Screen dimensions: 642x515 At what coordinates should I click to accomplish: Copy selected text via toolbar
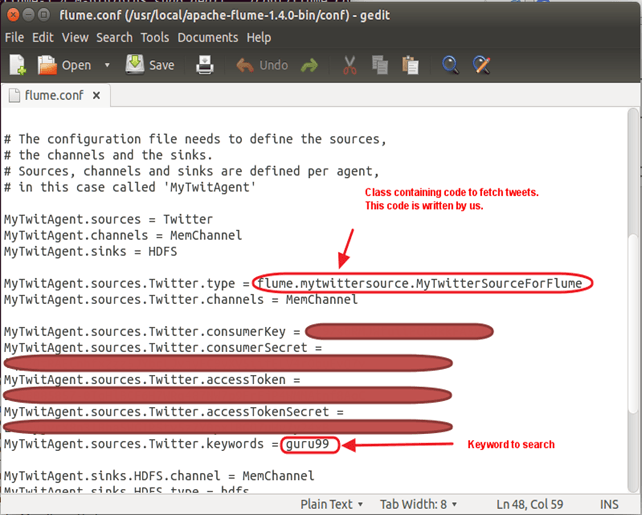379,65
